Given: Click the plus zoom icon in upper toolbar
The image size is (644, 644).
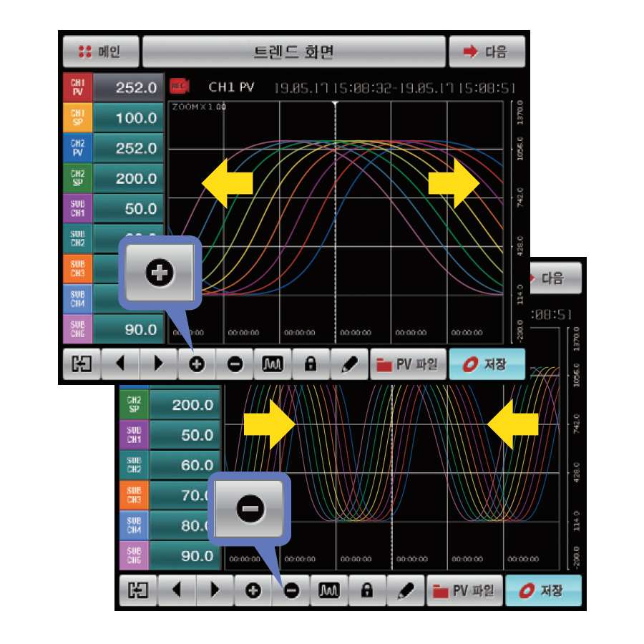Looking at the screenshot, I should (197, 364).
